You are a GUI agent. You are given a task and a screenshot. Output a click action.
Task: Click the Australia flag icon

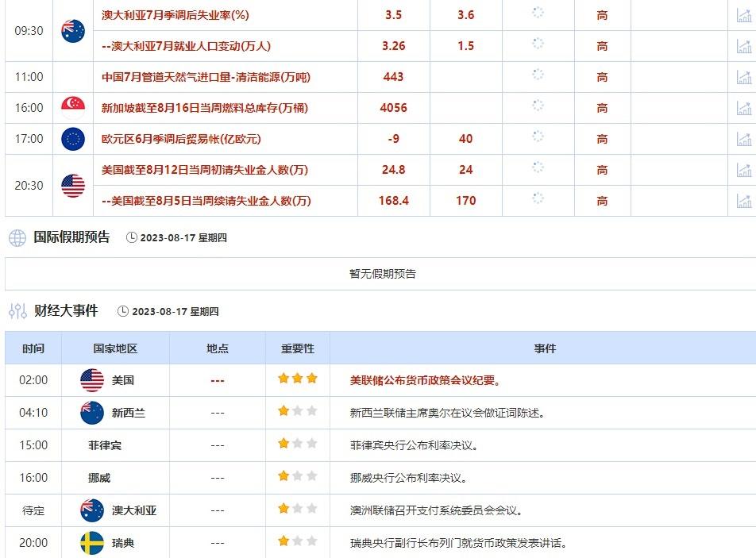[72, 30]
